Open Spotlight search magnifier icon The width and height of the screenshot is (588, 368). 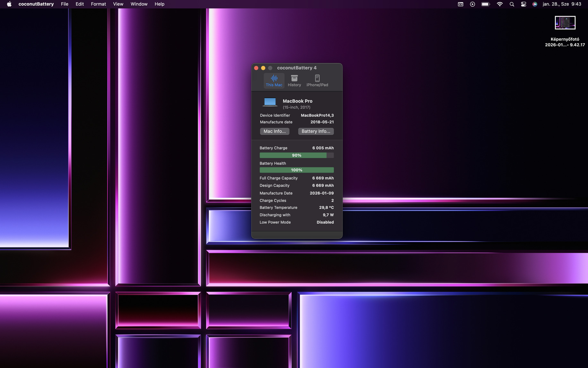coord(512,4)
